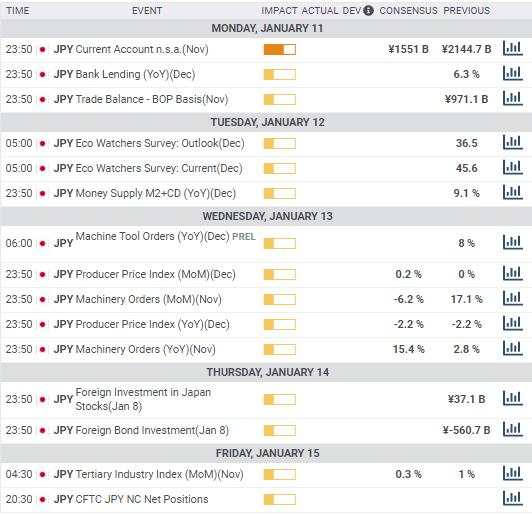Click the IMPACT column header
The height and width of the screenshot is (514, 532).
(x=279, y=11)
